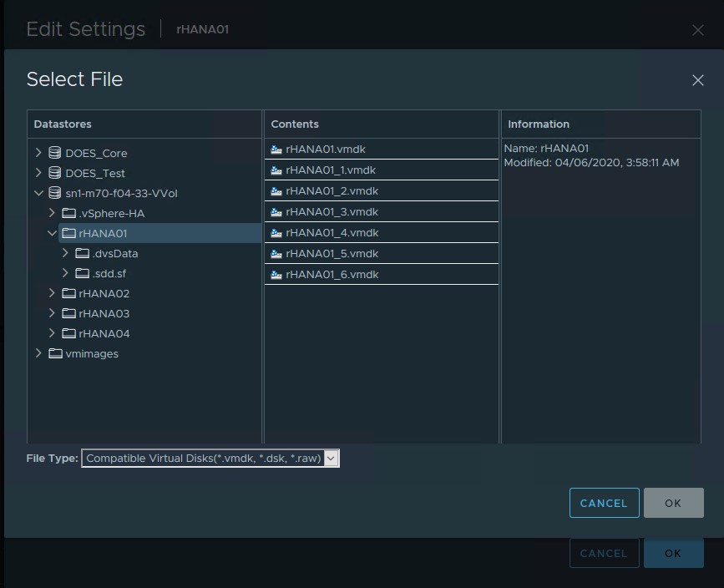Click the disk icon beside rHANA01.vmdk

tap(276, 150)
